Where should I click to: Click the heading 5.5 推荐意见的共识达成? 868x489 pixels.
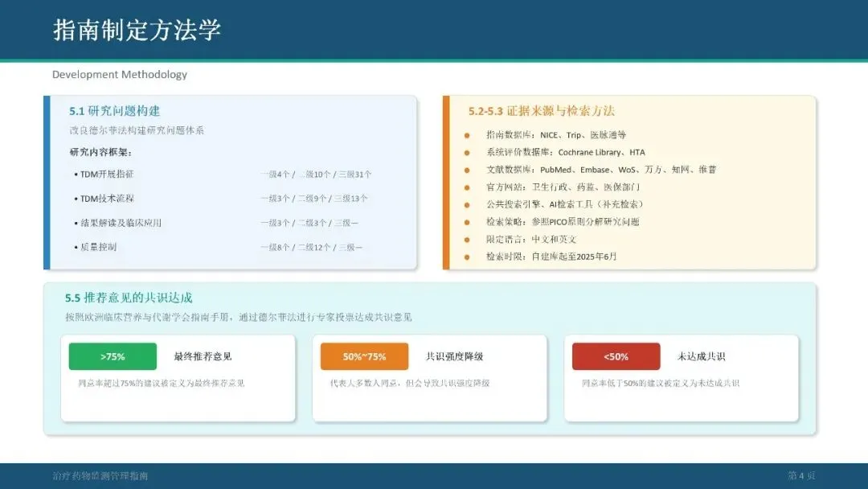129,298
